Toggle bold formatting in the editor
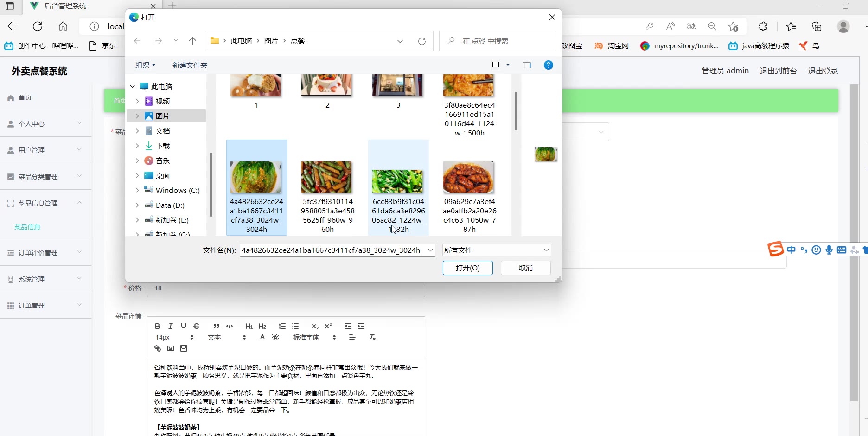The width and height of the screenshot is (868, 436). coord(157,326)
